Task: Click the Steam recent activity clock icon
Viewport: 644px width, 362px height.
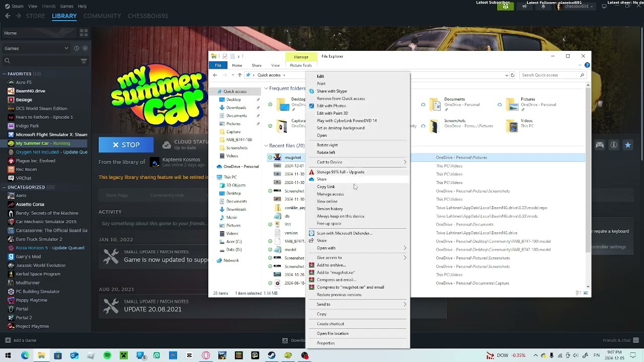Action: pyautogui.click(x=76, y=48)
